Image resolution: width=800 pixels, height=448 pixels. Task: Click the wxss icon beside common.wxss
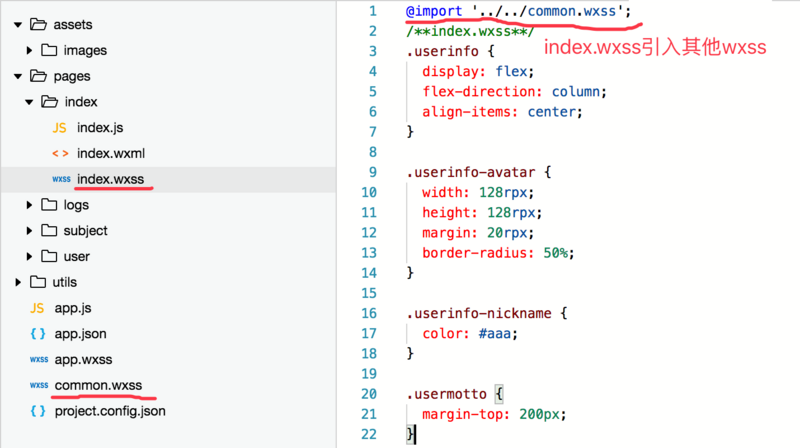point(39,385)
